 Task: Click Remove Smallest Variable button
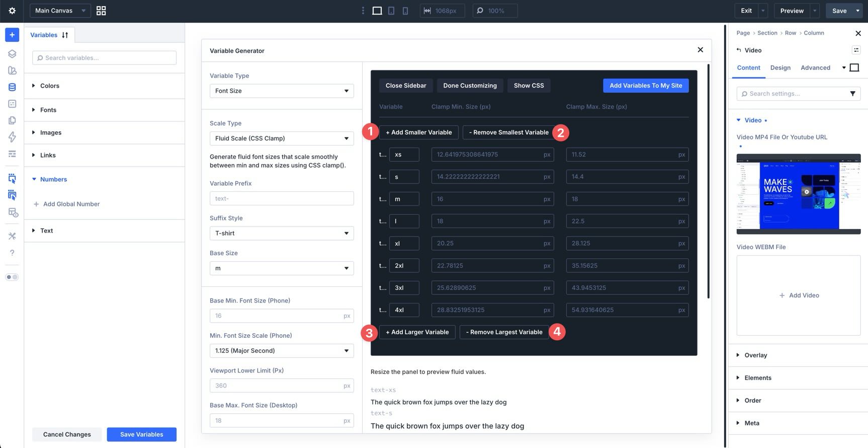508,132
